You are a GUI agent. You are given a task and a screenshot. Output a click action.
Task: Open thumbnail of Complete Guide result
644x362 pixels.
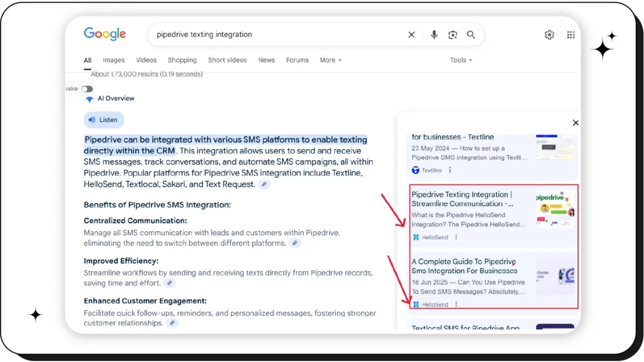coord(555,277)
